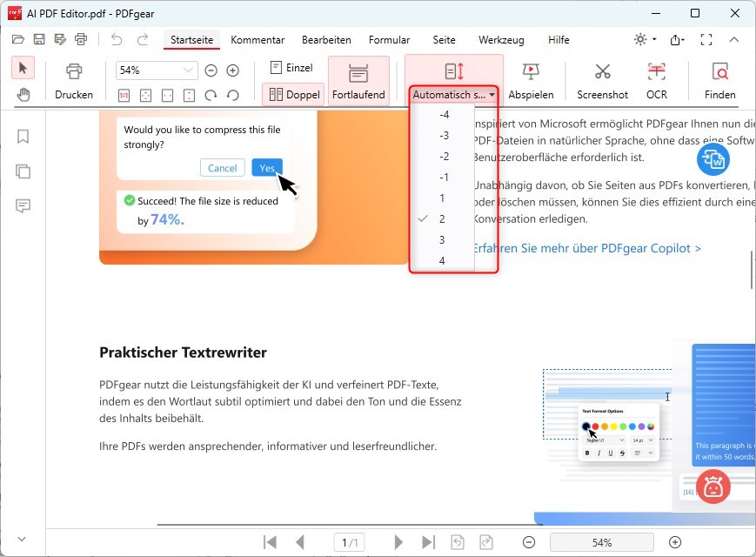Open the comments sidebar panel
The image size is (756, 557).
[23, 206]
